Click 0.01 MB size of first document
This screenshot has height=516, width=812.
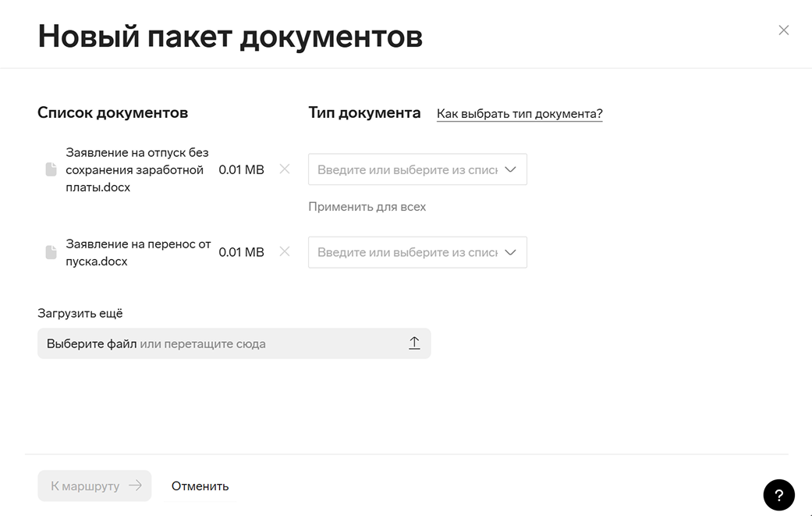241,169
